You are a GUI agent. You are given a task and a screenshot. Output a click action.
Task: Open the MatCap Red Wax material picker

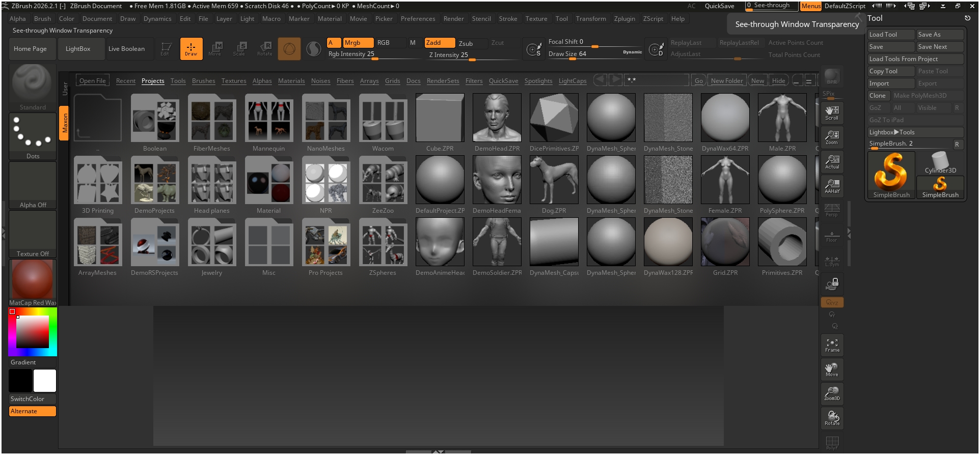[x=33, y=283]
